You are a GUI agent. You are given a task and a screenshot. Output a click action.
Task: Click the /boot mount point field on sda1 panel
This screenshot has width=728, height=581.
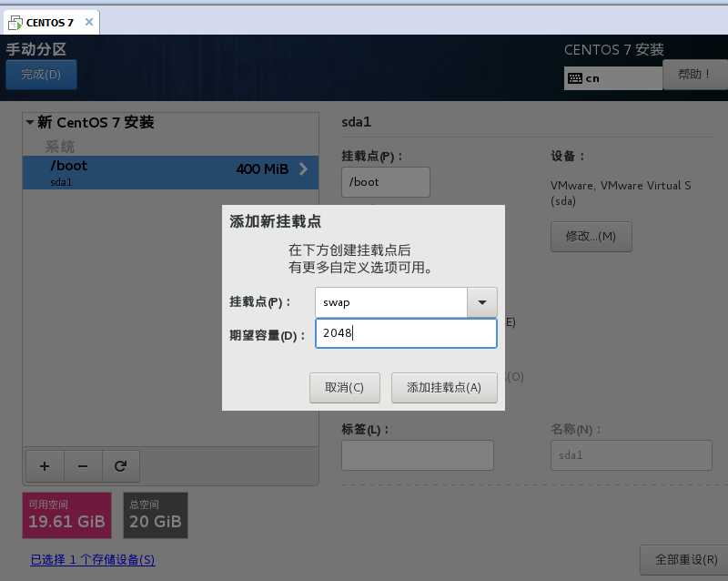tap(385, 182)
